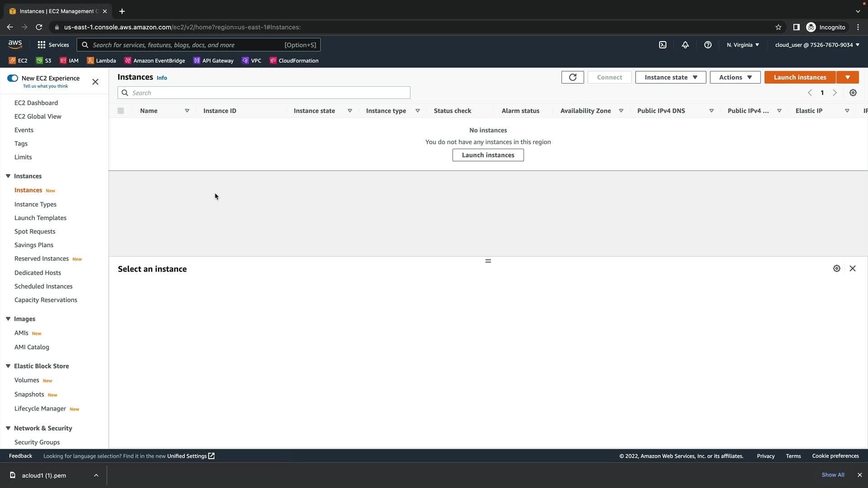Viewport: 868px width, 488px height.
Task: Expand the Actions dropdown menu
Action: pyautogui.click(x=735, y=77)
